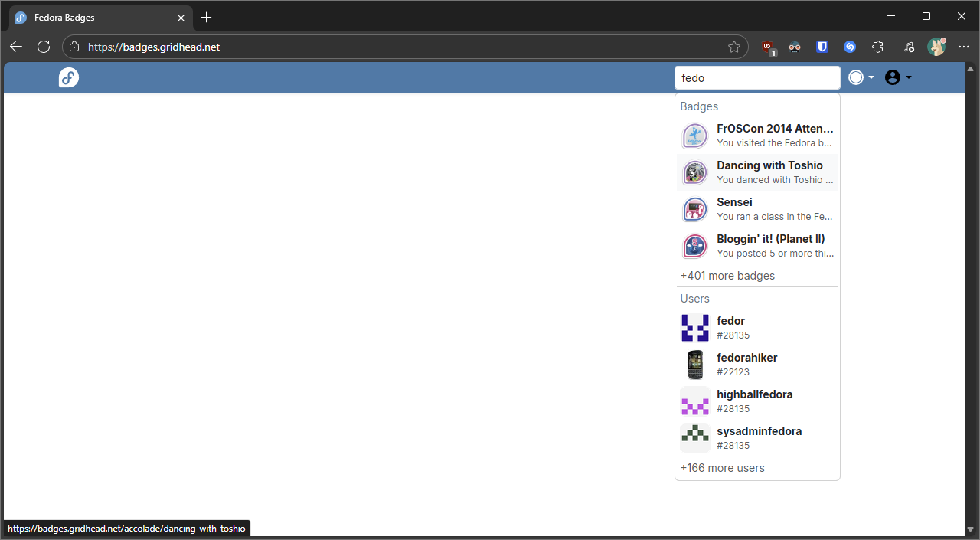
Task: Open the browser Extensions puzzle icon
Action: [878, 47]
